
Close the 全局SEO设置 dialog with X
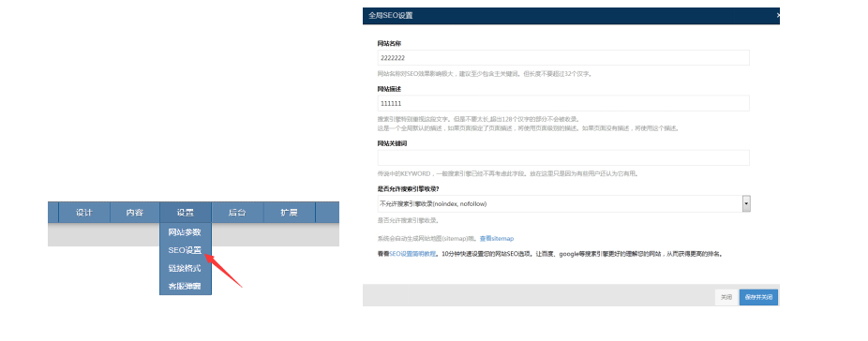point(777,16)
